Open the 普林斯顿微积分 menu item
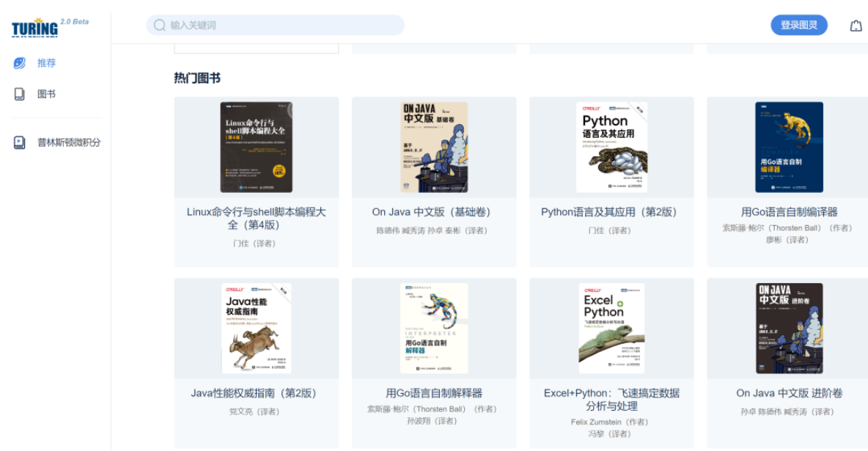 pyautogui.click(x=69, y=142)
